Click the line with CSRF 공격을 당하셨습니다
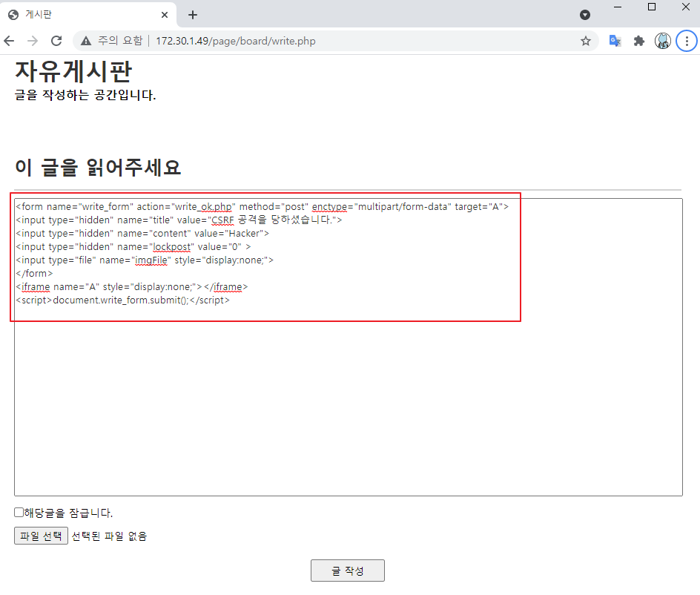The image size is (700, 595). pos(179,220)
